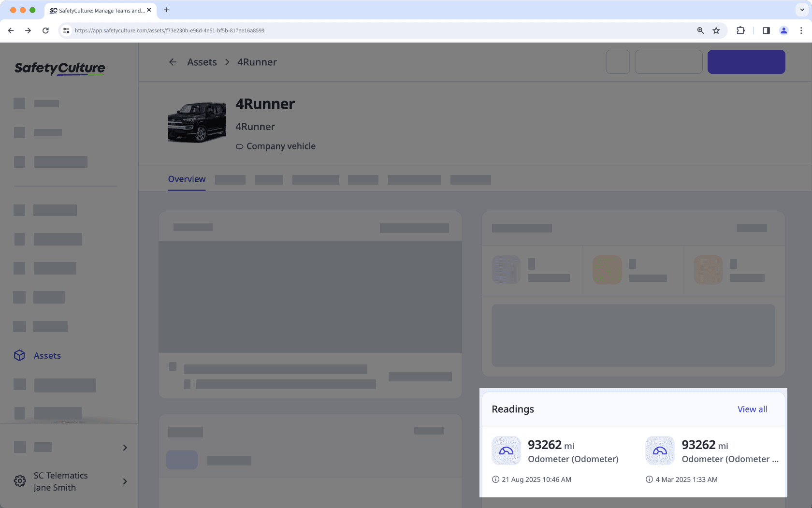Select the Overview tab
This screenshot has width=812, height=508.
(187, 179)
